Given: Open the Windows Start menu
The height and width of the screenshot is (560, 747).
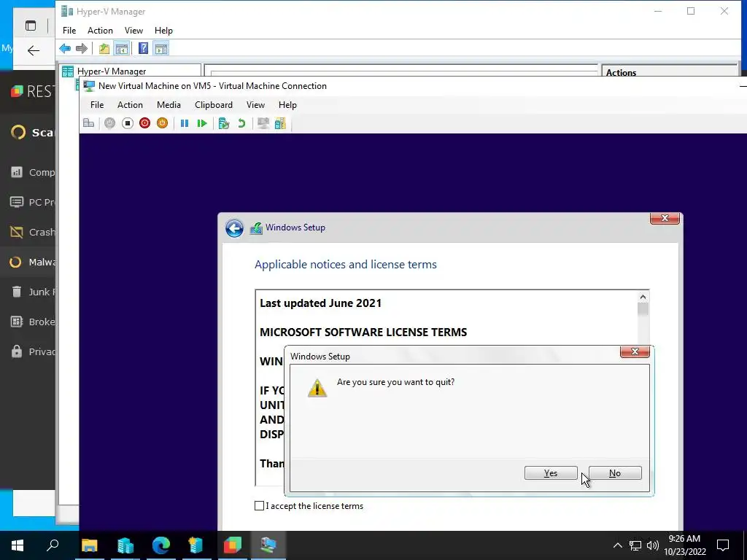Looking at the screenshot, I should (18, 545).
